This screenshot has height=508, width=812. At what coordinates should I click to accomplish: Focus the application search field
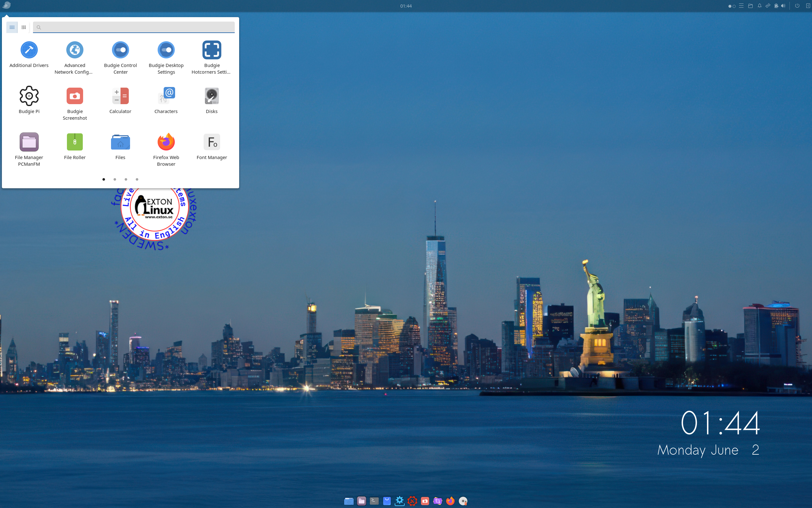click(x=134, y=27)
